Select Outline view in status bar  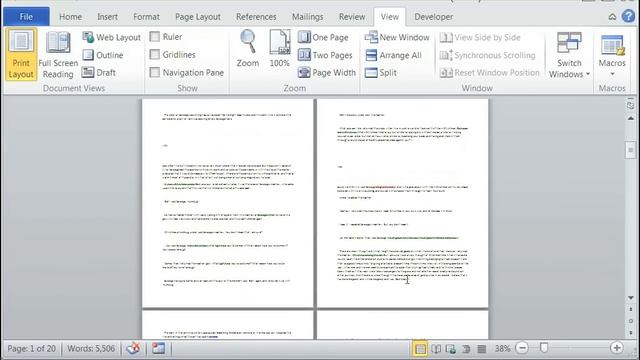coord(466,349)
